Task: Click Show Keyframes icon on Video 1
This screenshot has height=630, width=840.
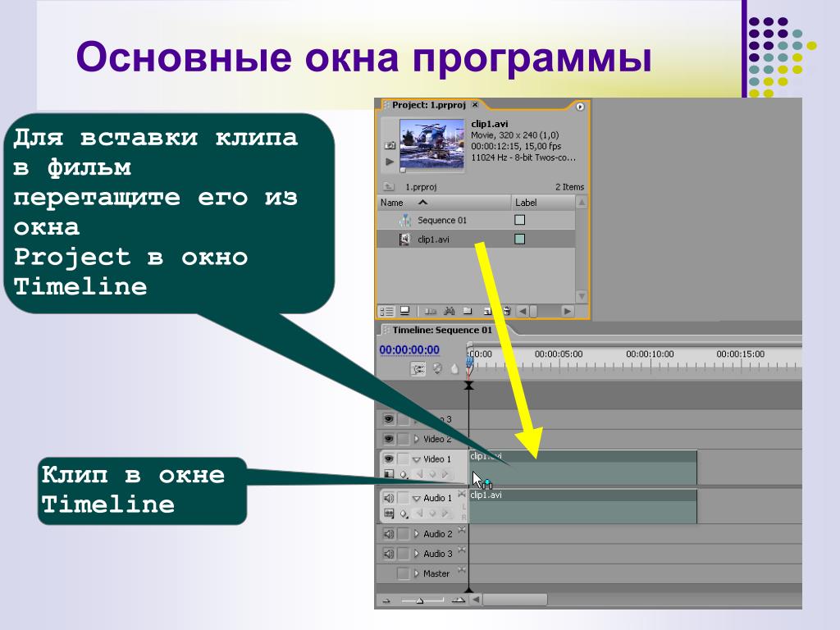Action: (404, 475)
